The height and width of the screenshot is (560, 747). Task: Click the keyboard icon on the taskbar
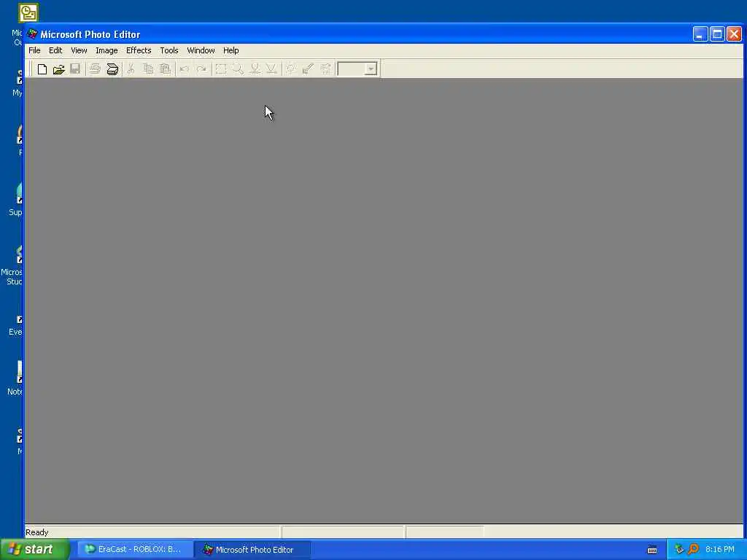(652, 550)
